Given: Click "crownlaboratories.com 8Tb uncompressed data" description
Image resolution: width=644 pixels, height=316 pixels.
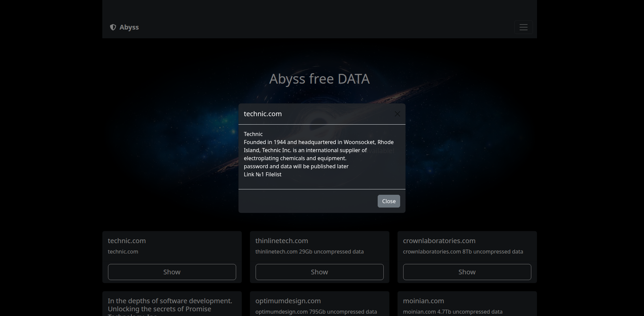Looking at the screenshot, I should 463,252.
